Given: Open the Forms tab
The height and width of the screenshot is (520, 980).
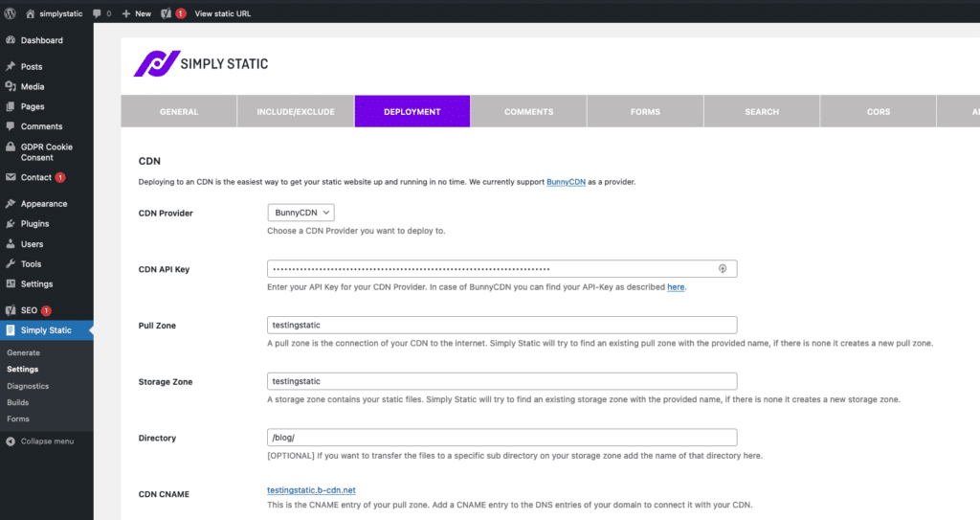Looking at the screenshot, I should [645, 111].
